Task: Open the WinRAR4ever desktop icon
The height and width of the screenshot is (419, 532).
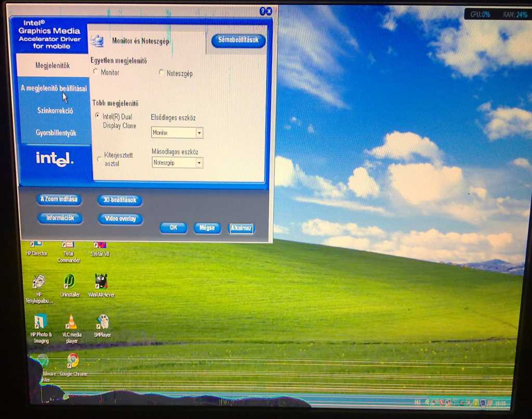Action: click(101, 286)
